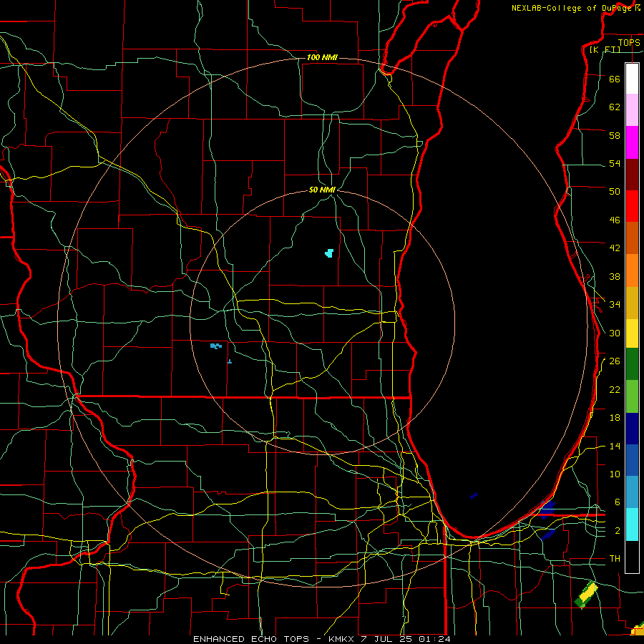
Task: Select the bright red legend color block
Action: (632, 206)
